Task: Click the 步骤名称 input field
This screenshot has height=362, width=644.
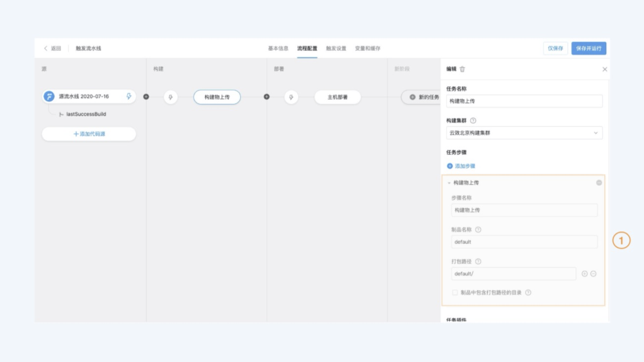Action: coord(524,210)
